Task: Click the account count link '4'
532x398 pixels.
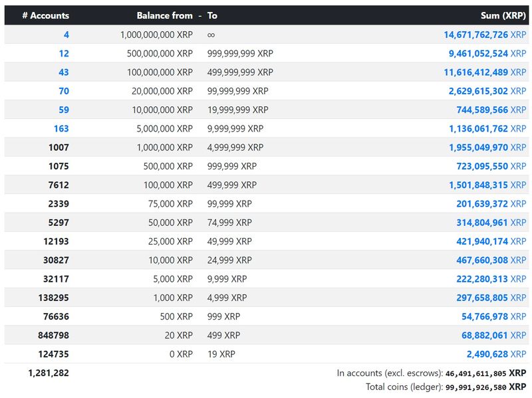Action: pyautogui.click(x=66, y=35)
